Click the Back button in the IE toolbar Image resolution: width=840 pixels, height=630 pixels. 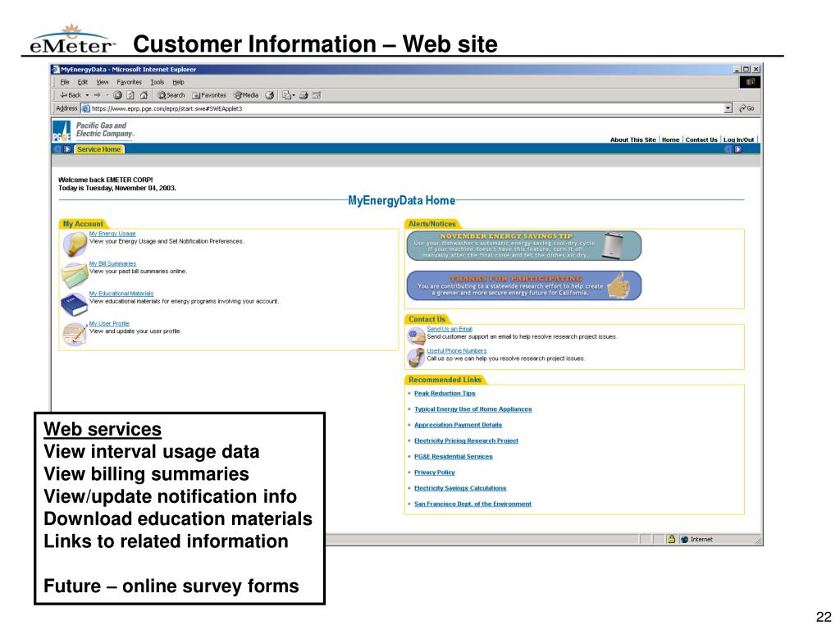tap(71, 95)
